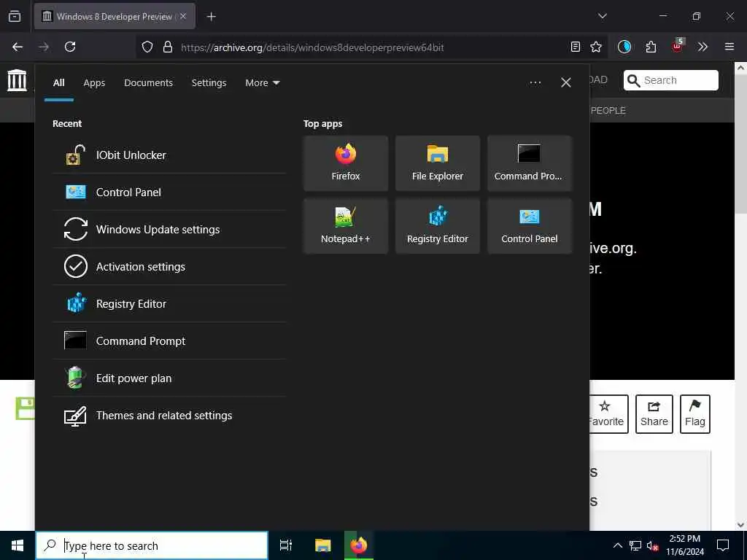Open Activation settings

click(x=169, y=266)
